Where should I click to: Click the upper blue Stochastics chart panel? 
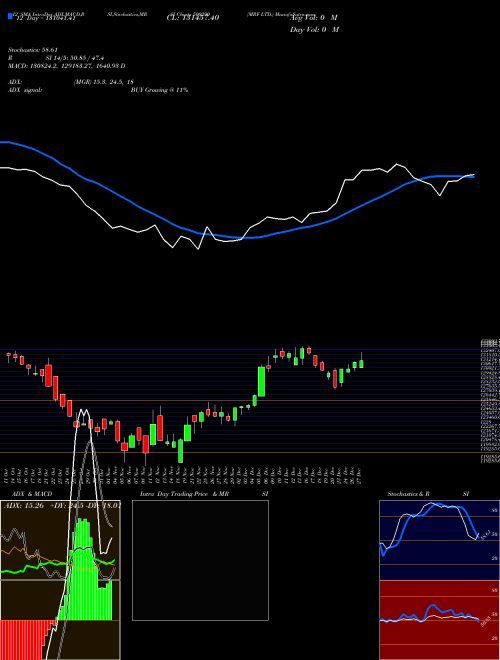click(439, 540)
